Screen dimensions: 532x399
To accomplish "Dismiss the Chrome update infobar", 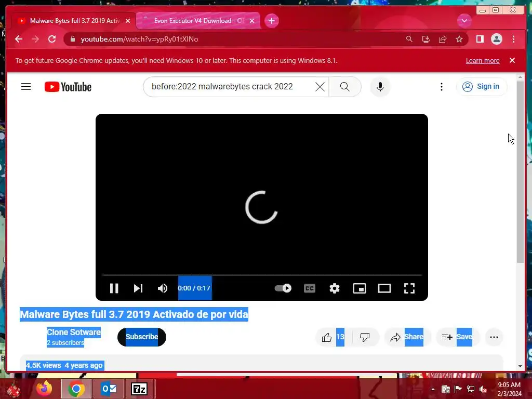I will [512, 60].
